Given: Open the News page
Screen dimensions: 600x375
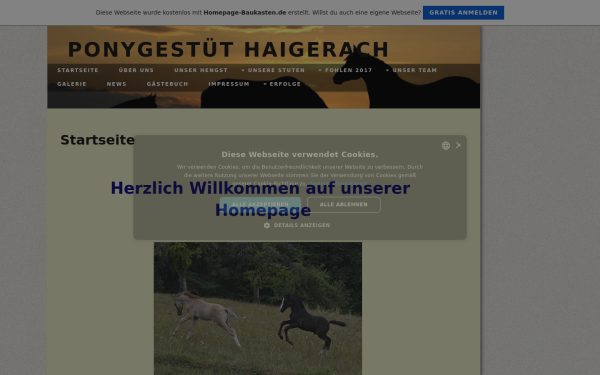Looking at the screenshot, I should [x=117, y=84].
